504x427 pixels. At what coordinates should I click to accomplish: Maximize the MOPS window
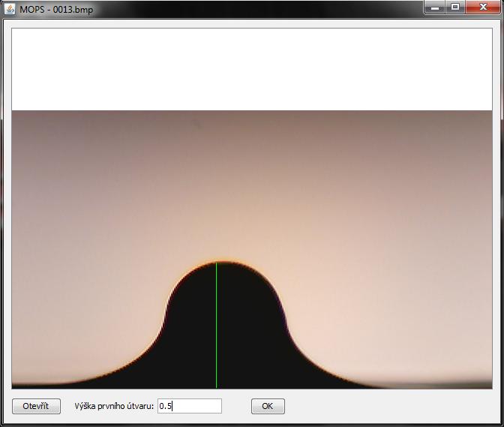pos(455,7)
